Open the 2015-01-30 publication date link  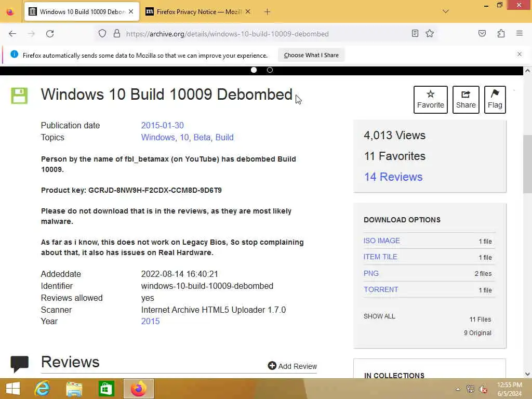point(162,126)
